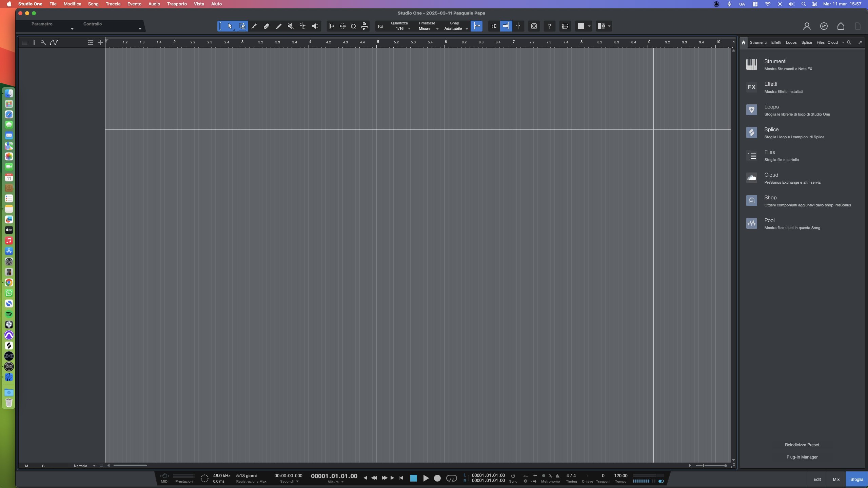Open the grid options dropdown arrow
868x488 pixels.
click(x=589, y=26)
